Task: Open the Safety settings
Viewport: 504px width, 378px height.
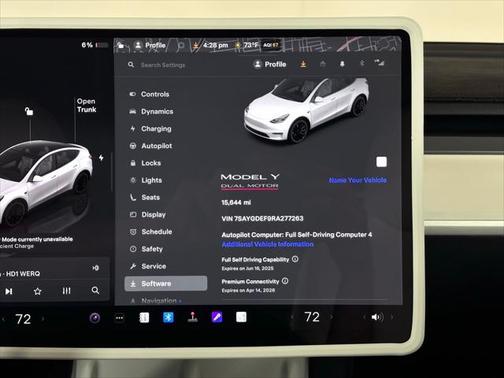Action: coord(146,249)
